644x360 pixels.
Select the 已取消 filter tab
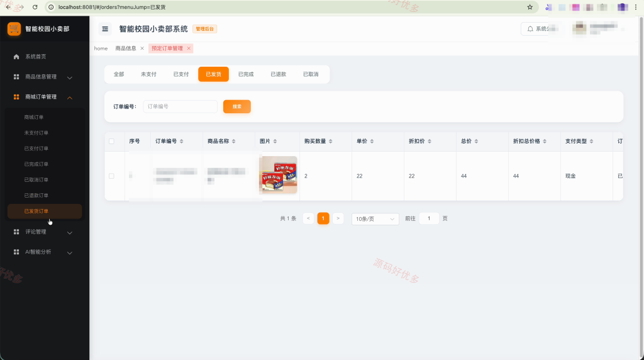(x=311, y=74)
